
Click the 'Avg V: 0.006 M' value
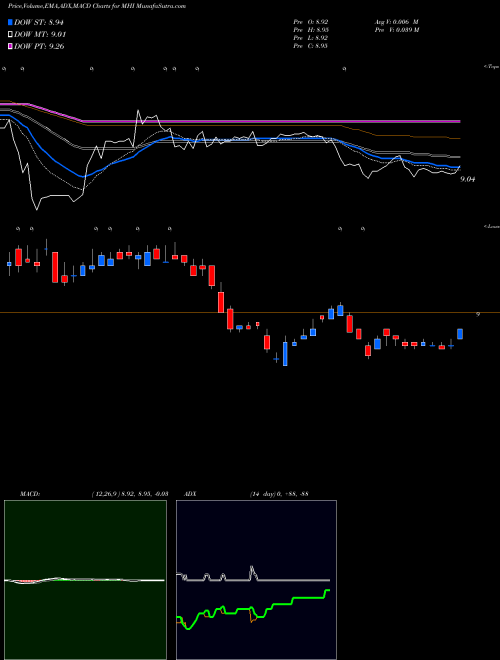tap(396, 22)
